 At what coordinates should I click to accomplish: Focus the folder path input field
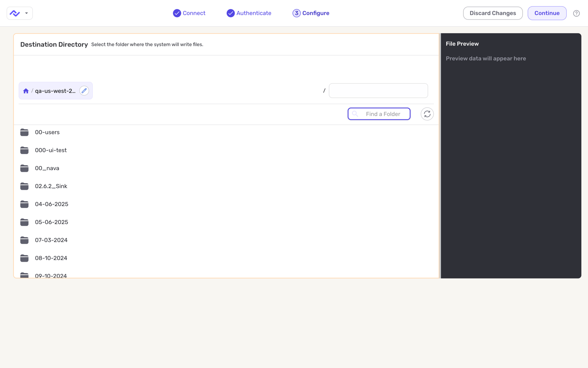point(378,91)
